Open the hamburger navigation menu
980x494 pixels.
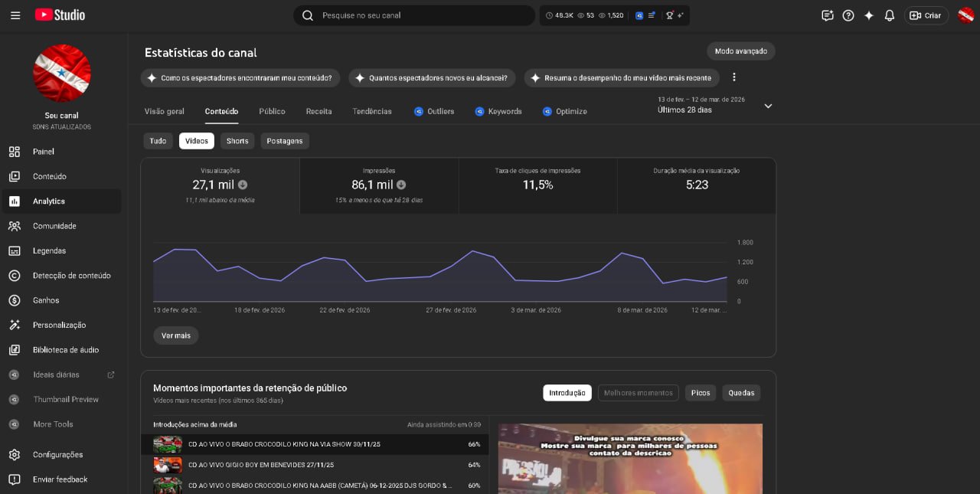(15, 15)
